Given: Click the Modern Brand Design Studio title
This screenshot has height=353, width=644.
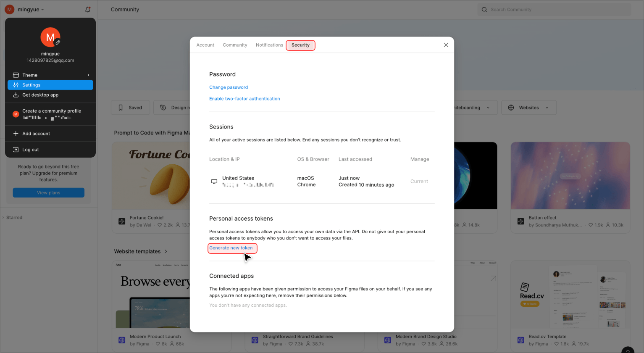Looking at the screenshot, I should [x=426, y=337].
